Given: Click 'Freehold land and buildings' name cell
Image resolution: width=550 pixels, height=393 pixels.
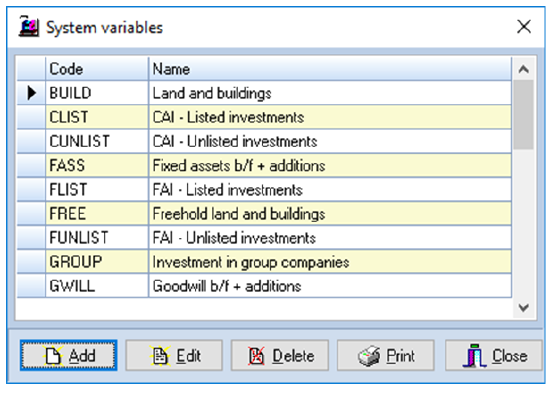Looking at the screenshot, I should (x=330, y=214).
